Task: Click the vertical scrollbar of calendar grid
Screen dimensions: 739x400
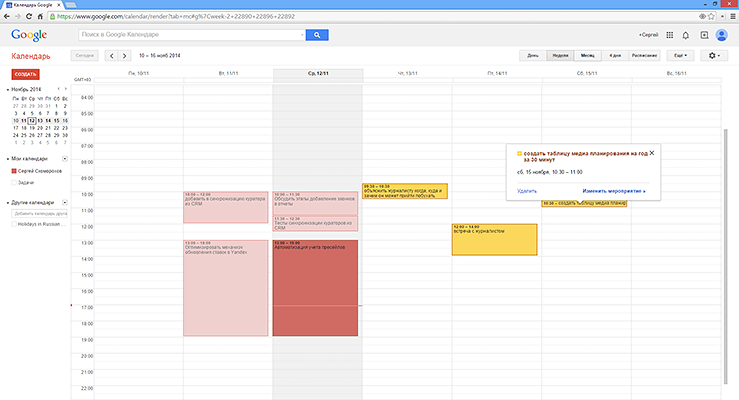Action: pos(726,257)
